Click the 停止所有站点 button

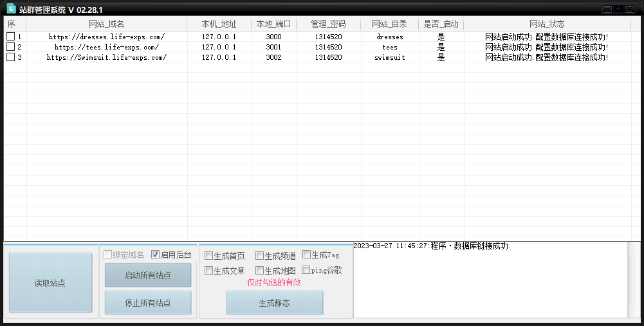coord(148,303)
